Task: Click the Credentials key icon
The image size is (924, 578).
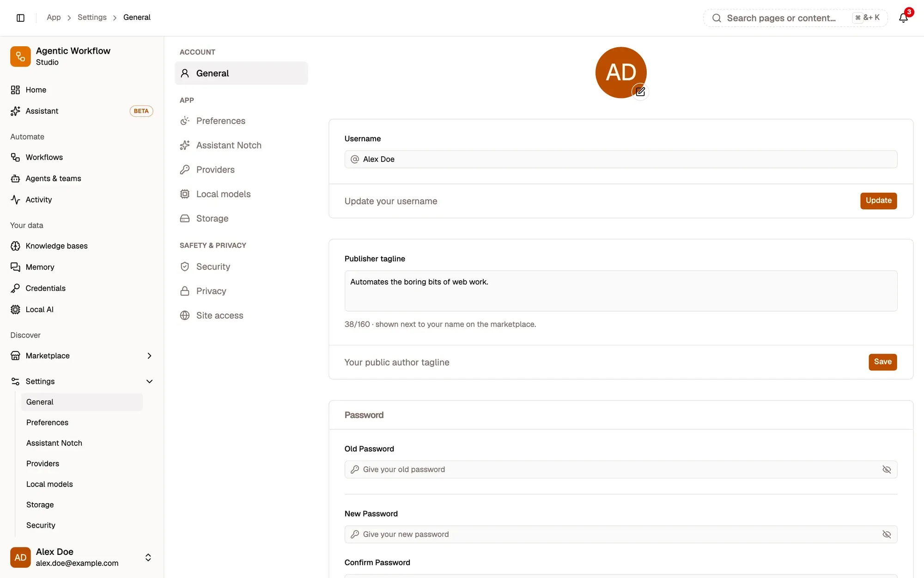Action: coord(15,288)
